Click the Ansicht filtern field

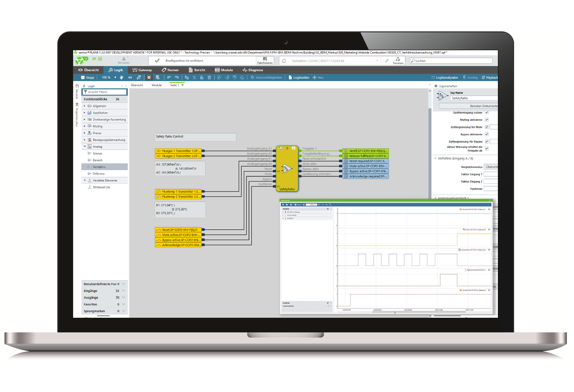pos(105,92)
